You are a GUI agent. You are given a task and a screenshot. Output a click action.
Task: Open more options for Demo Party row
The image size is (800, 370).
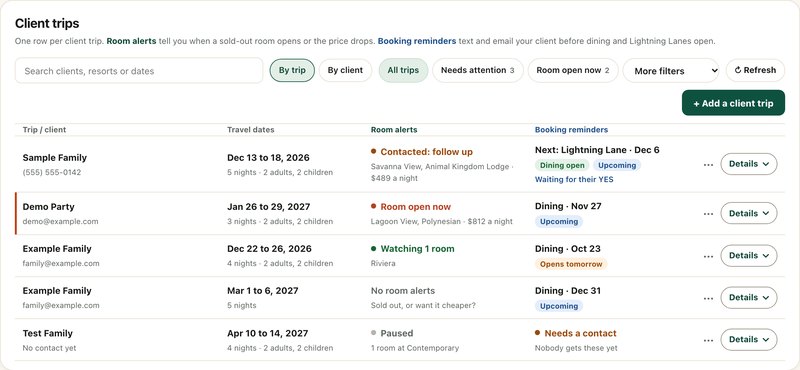click(x=708, y=214)
